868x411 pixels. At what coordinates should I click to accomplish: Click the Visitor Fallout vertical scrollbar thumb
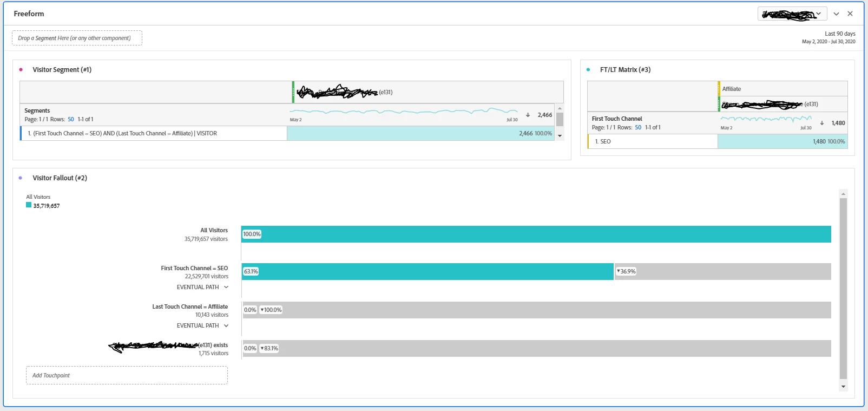[843, 289]
